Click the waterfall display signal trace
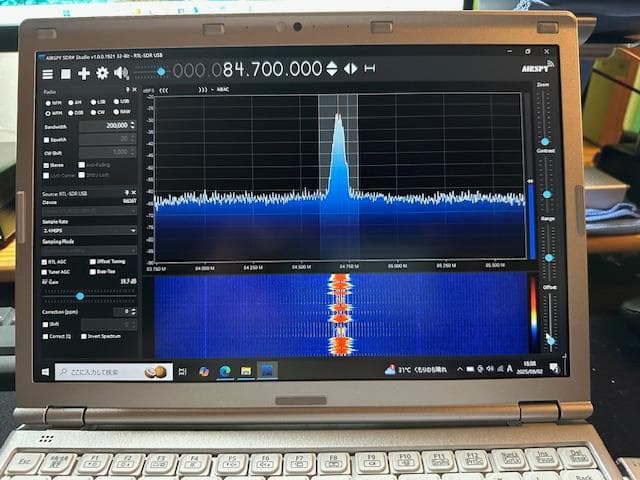640x480 pixels. (x=340, y=314)
